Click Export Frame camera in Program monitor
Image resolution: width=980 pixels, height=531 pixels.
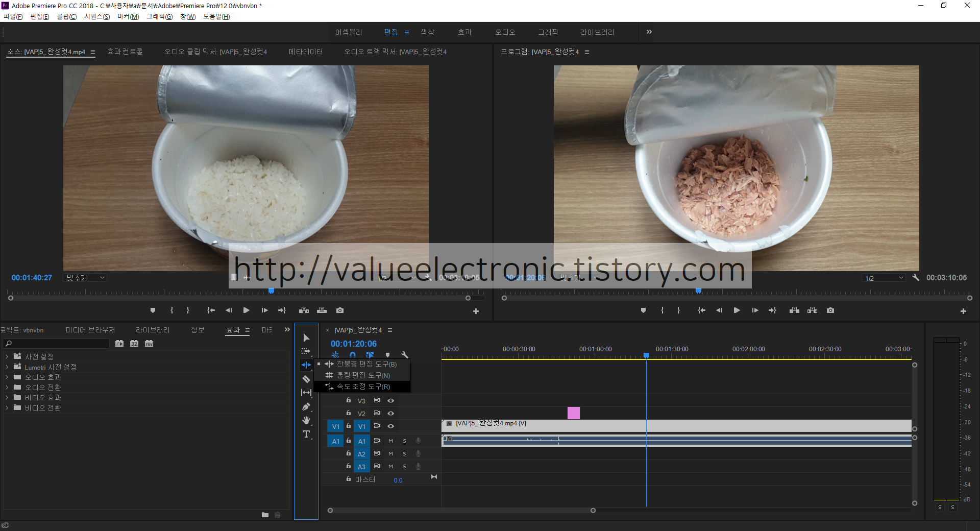point(830,310)
